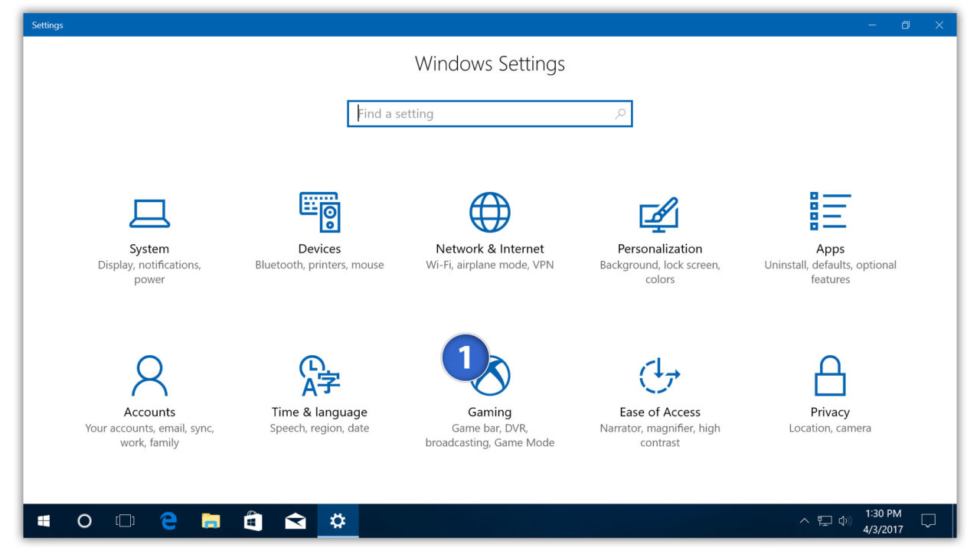Open Personalization paintbrush icon
980x551 pixels.
pyautogui.click(x=659, y=215)
